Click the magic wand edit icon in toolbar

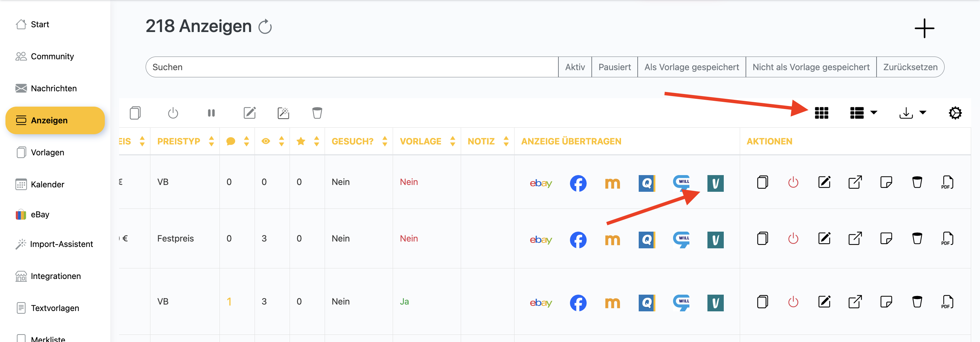pyautogui.click(x=283, y=113)
